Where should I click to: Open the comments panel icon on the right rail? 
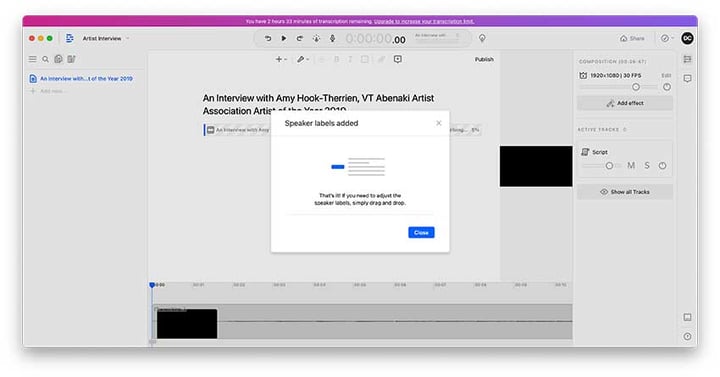click(x=687, y=79)
